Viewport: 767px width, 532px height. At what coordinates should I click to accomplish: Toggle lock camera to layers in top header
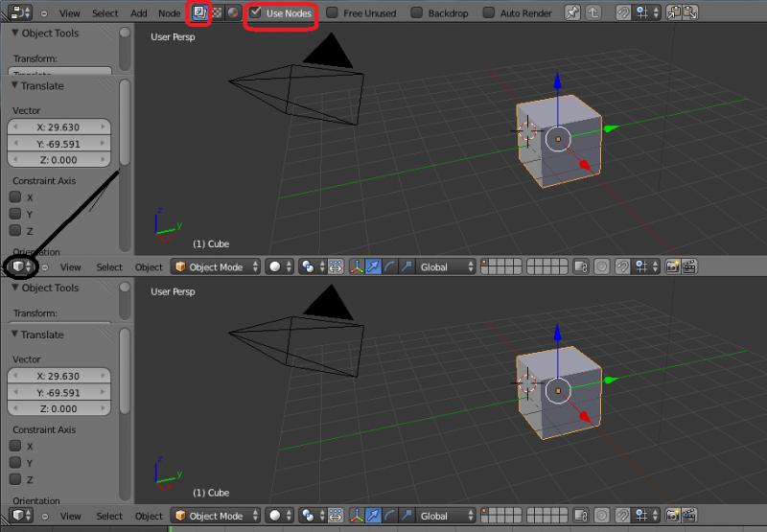581,267
